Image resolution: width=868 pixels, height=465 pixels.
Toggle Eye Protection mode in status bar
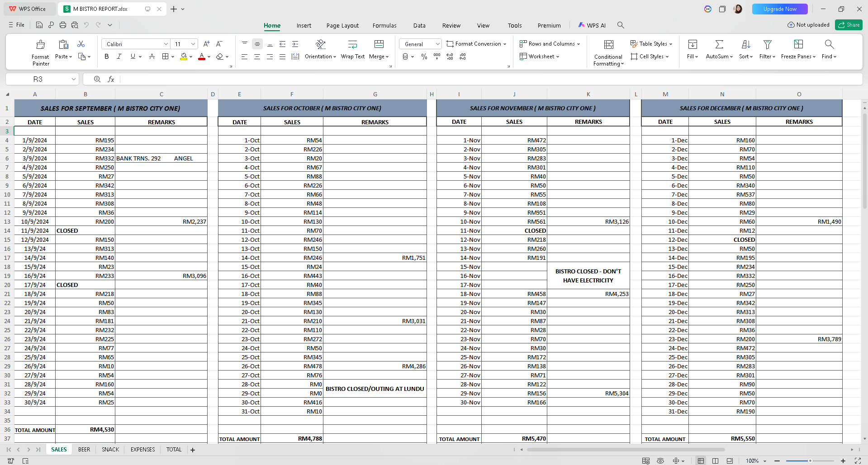pyautogui.click(x=660, y=460)
